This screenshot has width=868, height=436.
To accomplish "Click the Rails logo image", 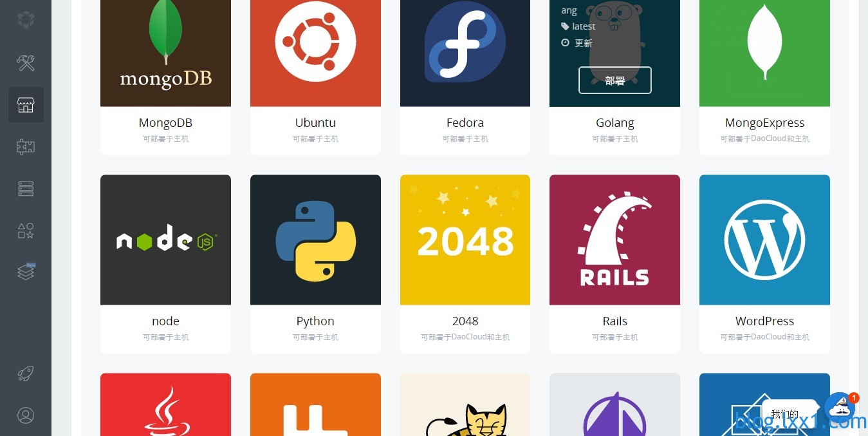I will coord(614,240).
